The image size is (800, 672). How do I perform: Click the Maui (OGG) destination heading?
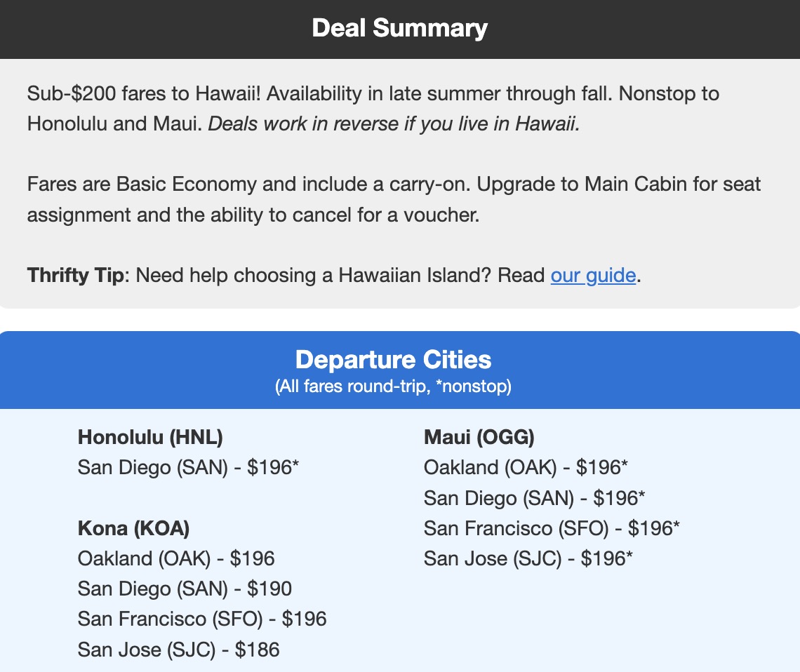click(479, 438)
